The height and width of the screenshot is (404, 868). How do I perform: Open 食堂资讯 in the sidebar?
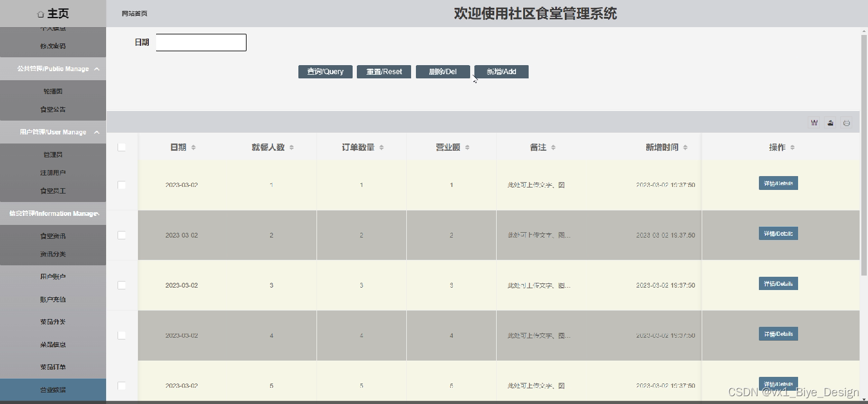(53, 236)
